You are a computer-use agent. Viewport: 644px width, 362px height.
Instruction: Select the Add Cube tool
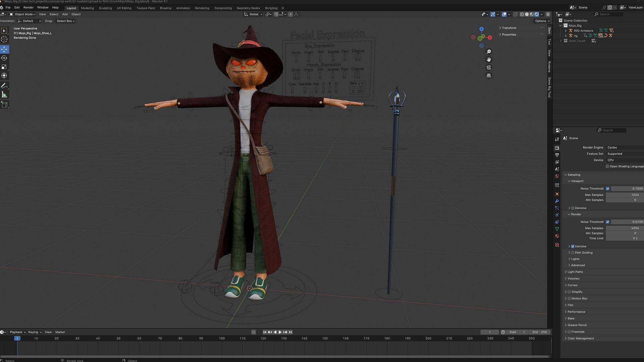pos(4,105)
